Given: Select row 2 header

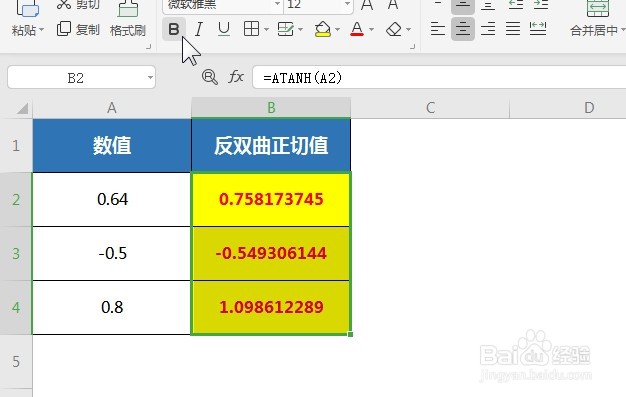Looking at the screenshot, I should pos(16,199).
